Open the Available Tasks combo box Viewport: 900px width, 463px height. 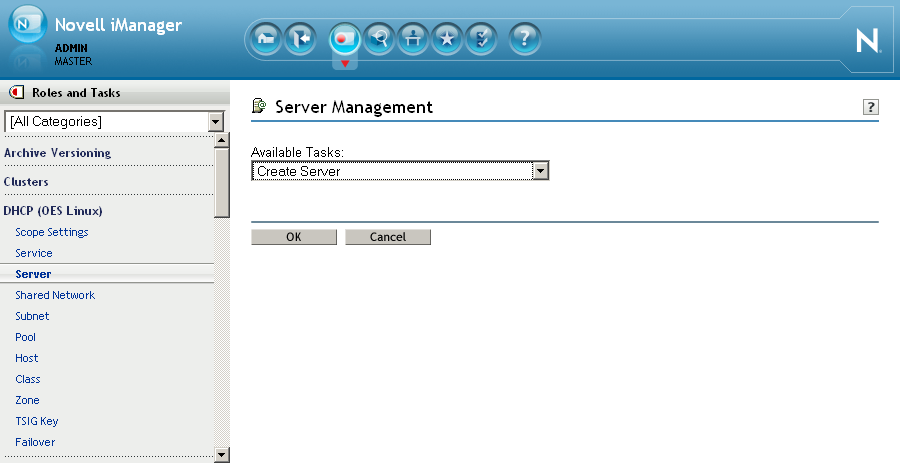point(400,171)
